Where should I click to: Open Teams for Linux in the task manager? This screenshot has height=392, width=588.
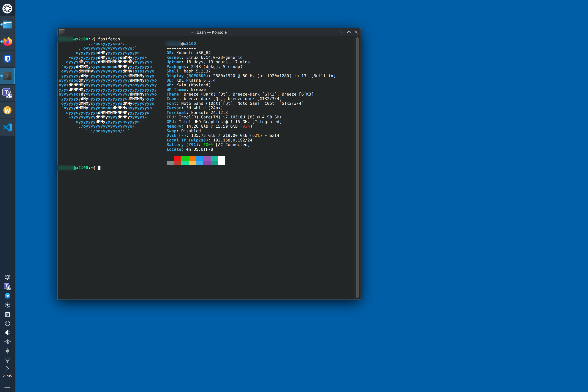pyautogui.click(x=7, y=93)
